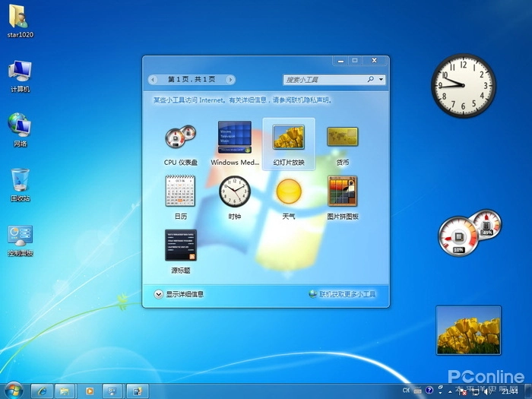Image resolution: width=532 pixels, height=399 pixels.
Task: Select the 日历 calendar gadget
Action: click(x=180, y=192)
